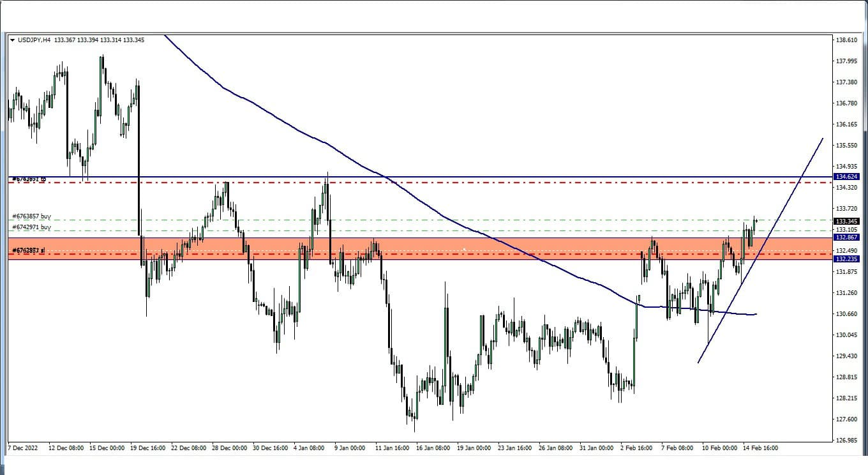Click the 133.720 price scale label
This screenshot has width=868, height=475.
(846, 208)
